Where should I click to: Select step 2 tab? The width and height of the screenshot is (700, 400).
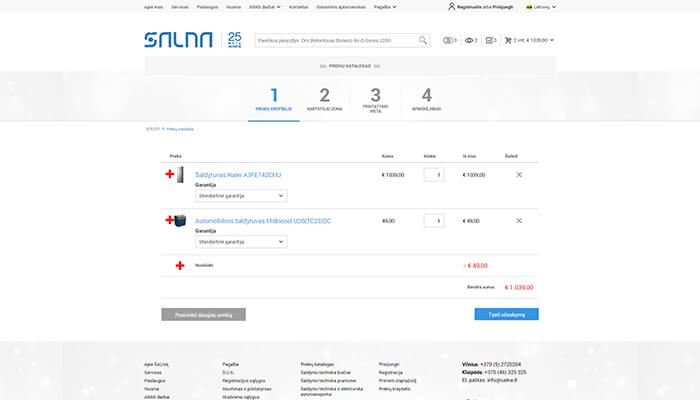coord(325,100)
